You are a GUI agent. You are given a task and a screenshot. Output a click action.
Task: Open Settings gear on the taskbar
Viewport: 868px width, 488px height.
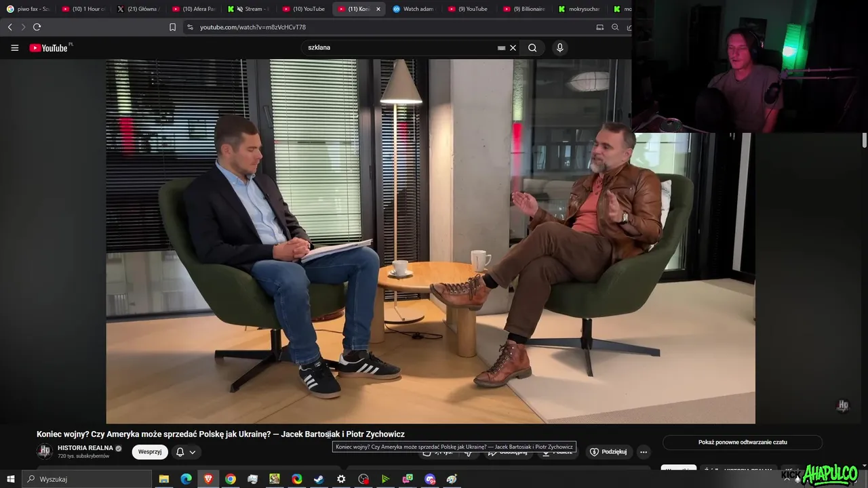click(x=341, y=479)
